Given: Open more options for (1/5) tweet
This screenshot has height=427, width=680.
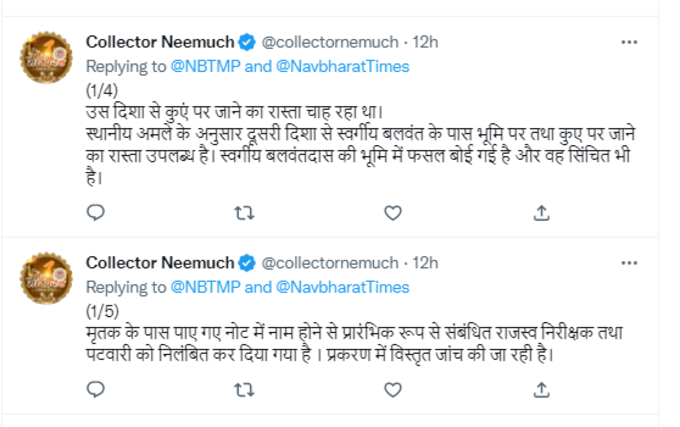Looking at the screenshot, I should 629,263.
